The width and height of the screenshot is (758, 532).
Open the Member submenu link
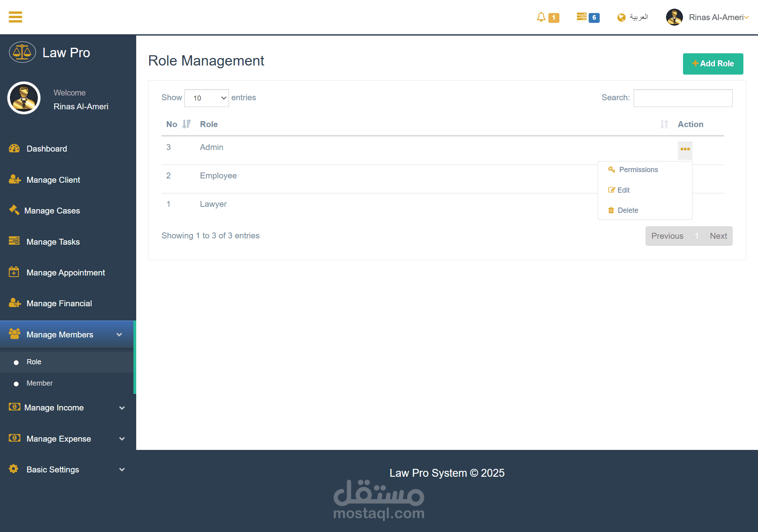(39, 383)
